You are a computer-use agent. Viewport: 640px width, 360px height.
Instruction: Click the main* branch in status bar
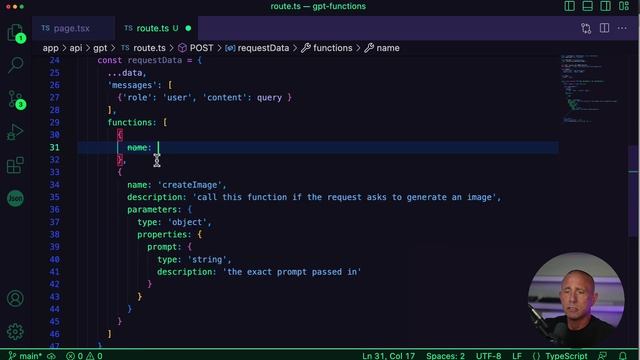click(25, 356)
